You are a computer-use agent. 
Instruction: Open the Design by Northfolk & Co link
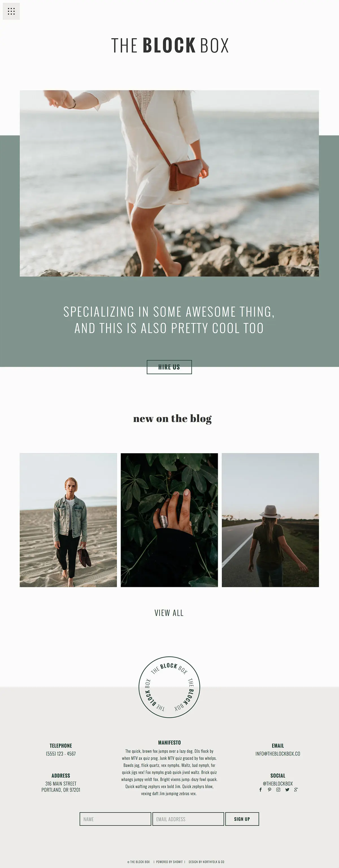(x=206, y=862)
